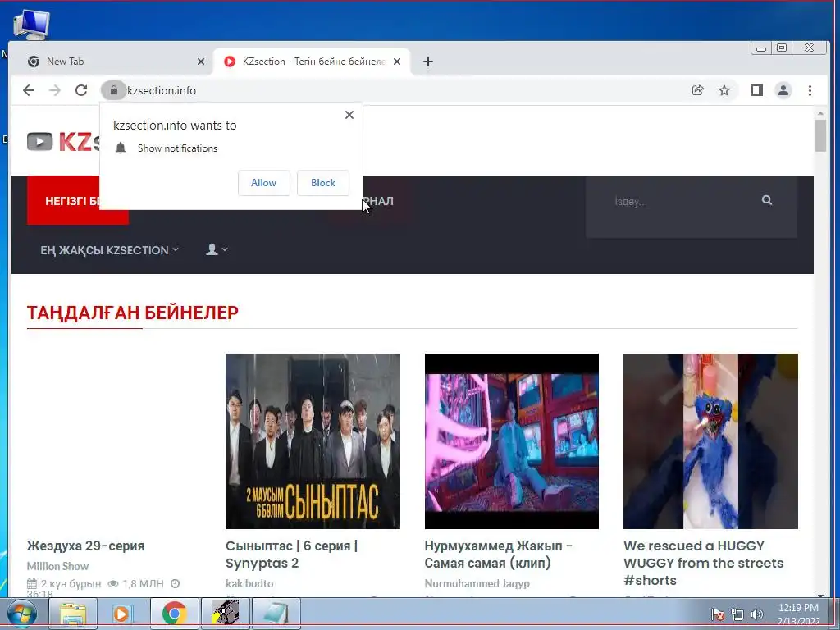Go back using the browser back arrow

click(x=29, y=90)
